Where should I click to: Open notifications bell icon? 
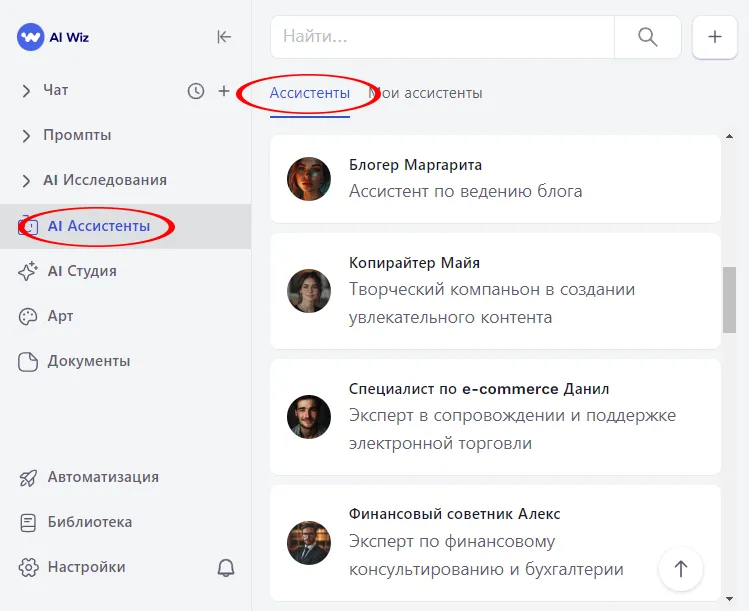pyautogui.click(x=226, y=568)
